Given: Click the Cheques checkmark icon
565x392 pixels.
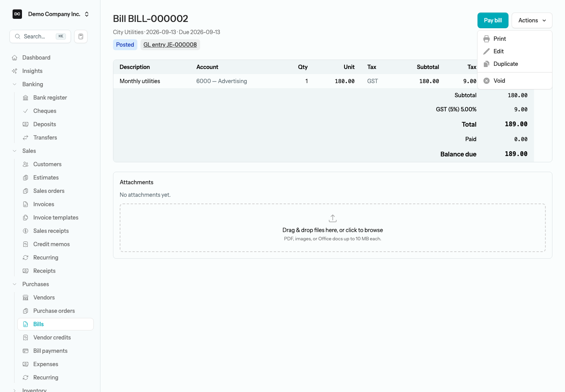Looking at the screenshot, I should (x=26, y=111).
